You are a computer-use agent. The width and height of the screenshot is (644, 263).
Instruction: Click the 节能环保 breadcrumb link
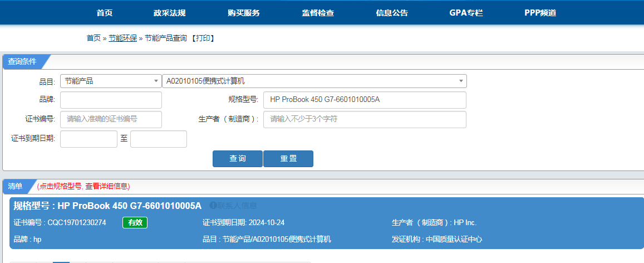pyautogui.click(x=122, y=38)
